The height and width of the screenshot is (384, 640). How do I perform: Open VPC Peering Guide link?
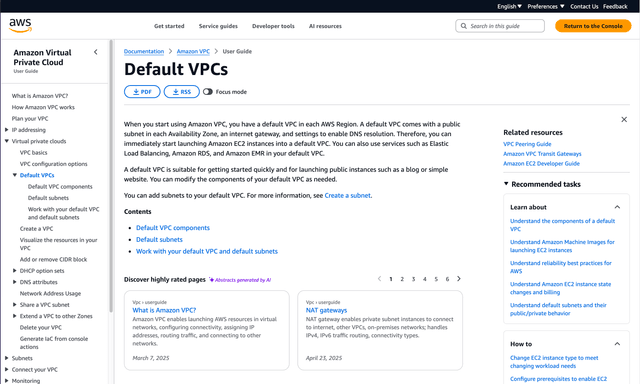pos(527,144)
